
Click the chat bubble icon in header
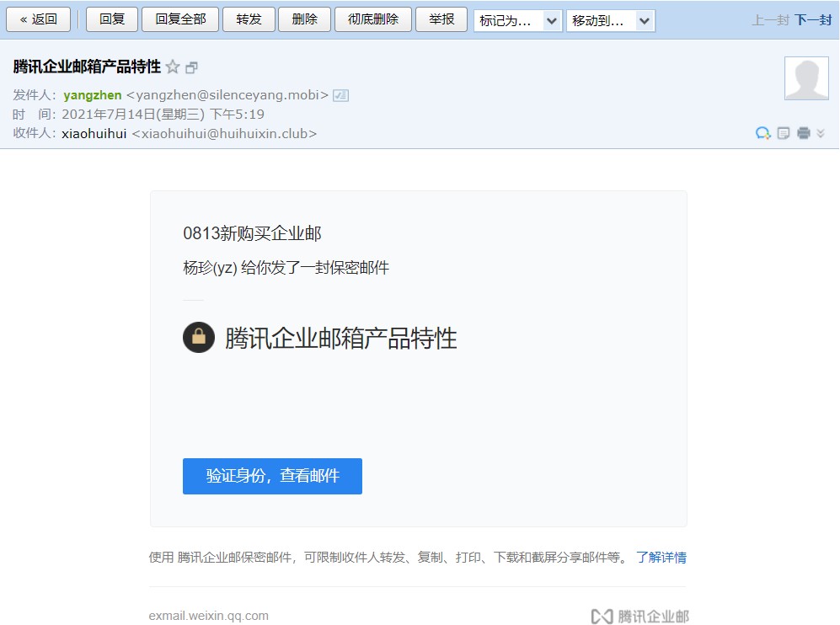coord(762,133)
